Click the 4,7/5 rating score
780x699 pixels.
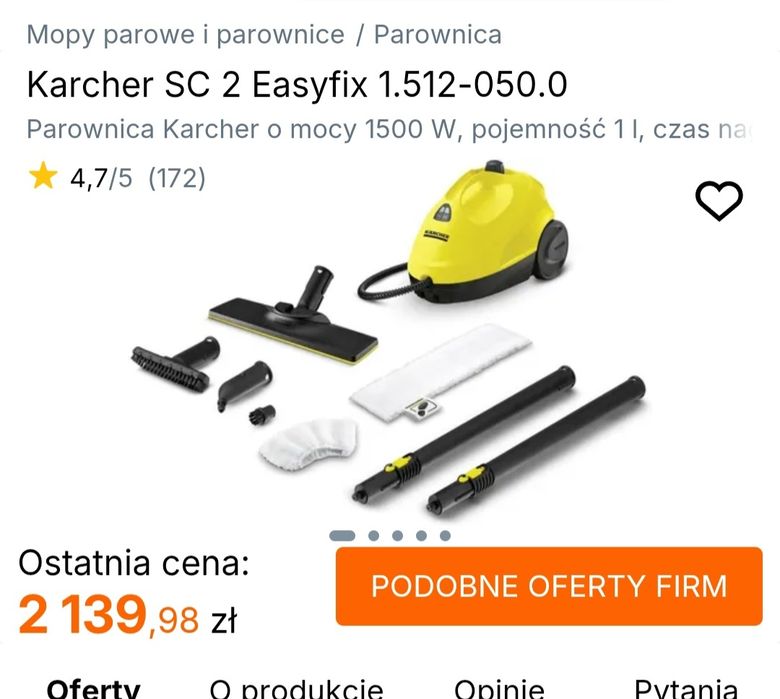pyautogui.click(x=101, y=178)
